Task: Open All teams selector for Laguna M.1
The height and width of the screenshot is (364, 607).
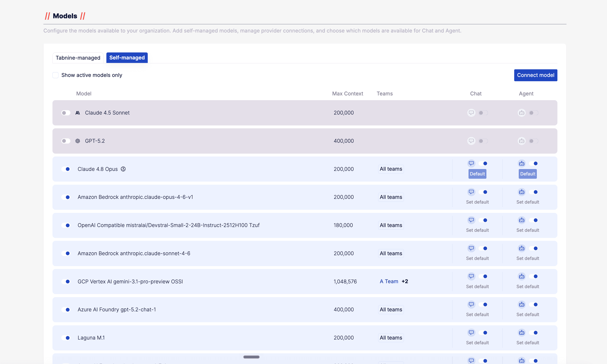Action: point(391,338)
